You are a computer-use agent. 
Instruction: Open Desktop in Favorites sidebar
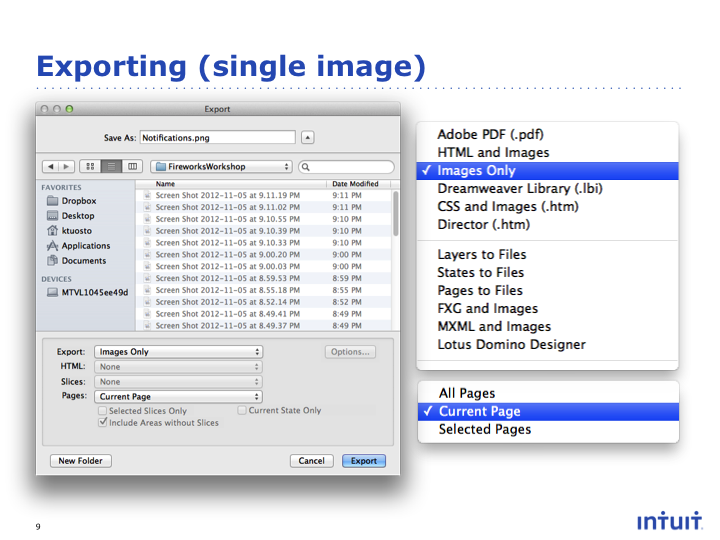(71, 216)
